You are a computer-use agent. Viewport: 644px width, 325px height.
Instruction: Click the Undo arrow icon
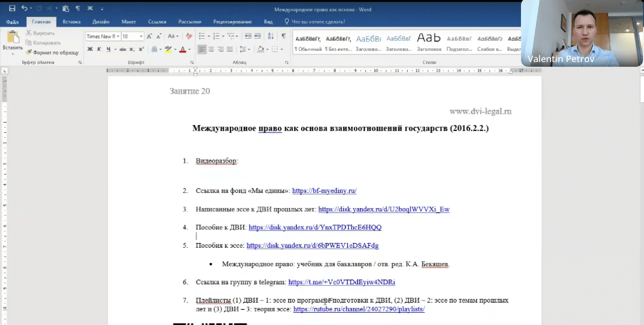pyautogui.click(x=24, y=8)
